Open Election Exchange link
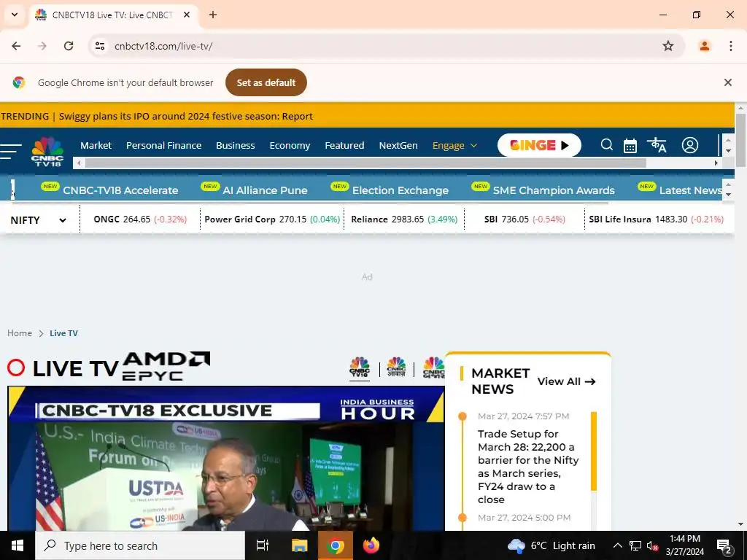747x560 pixels. pyautogui.click(x=400, y=190)
